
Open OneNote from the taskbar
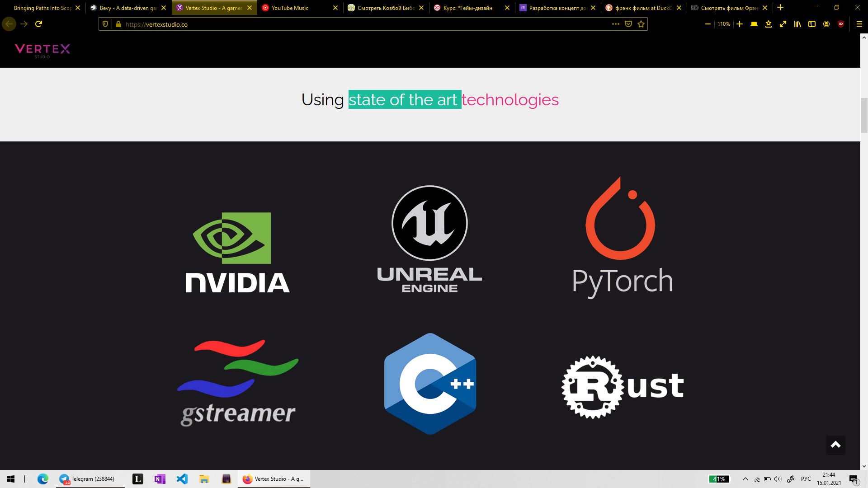coord(160,479)
